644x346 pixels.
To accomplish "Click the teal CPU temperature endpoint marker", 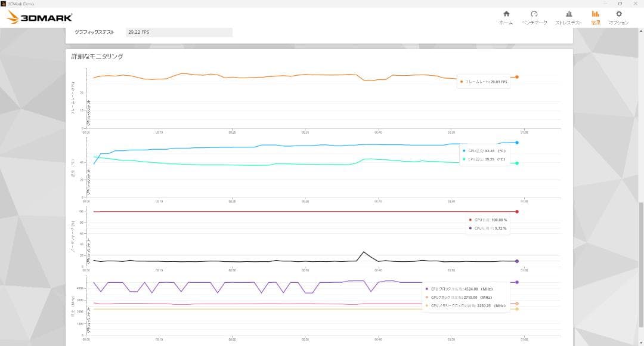I will click(x=517, y=163).
